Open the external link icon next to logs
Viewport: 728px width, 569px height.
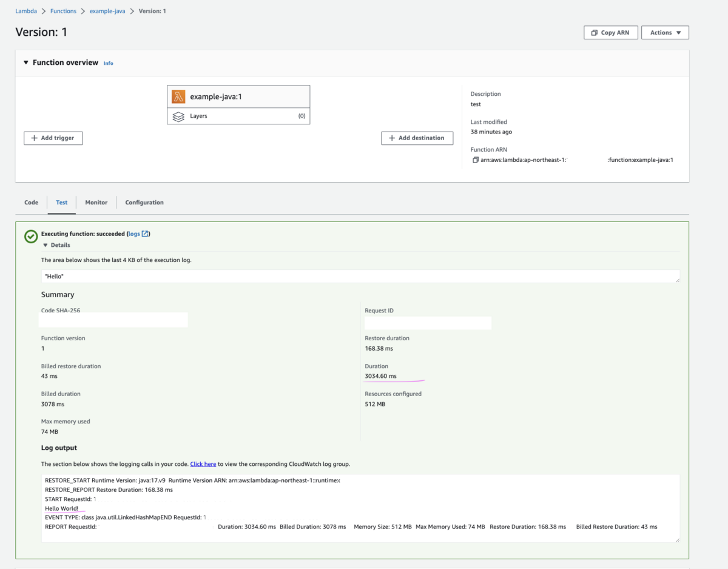(145, 234)
